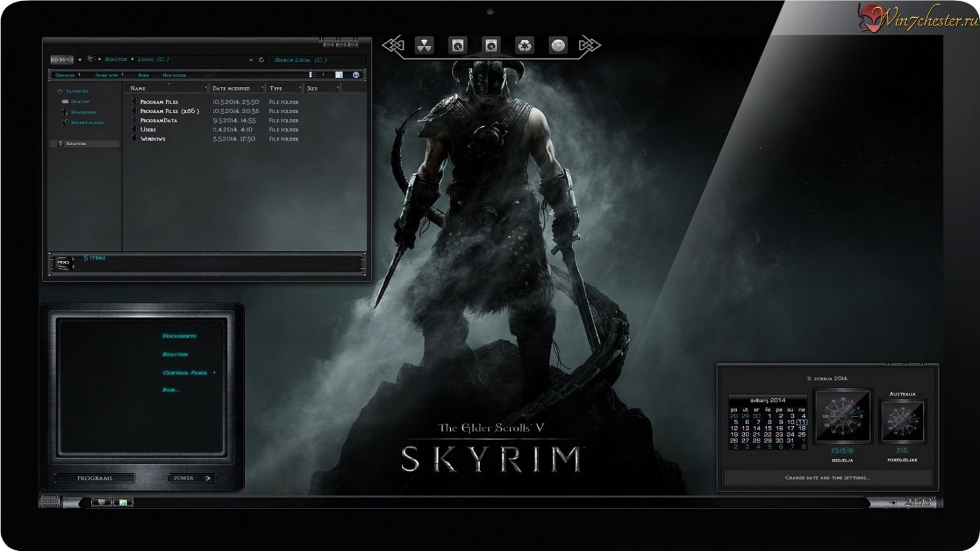Click the Start button on the taskbar
The width and height of the screenshot is (980, 551).
coord(50,502)
